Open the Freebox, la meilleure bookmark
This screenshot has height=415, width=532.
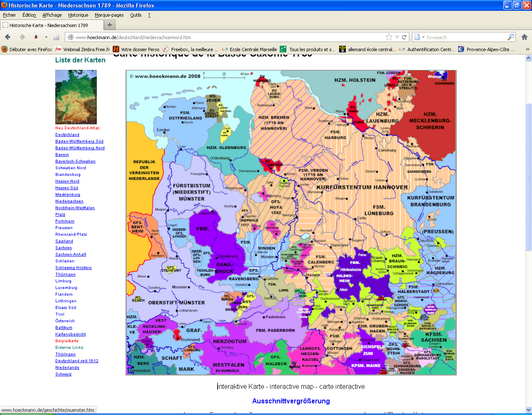click(x=190, y=49)
